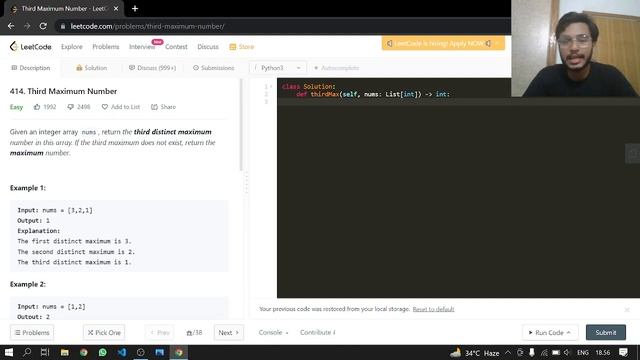This screenshot has width=640, height=360.
Task: Show hidden system tray icons
Action: [x=508, y=353]
